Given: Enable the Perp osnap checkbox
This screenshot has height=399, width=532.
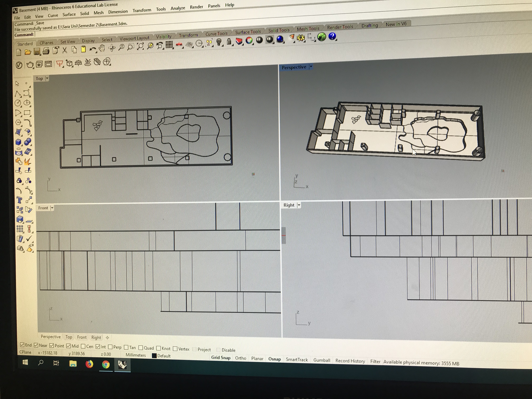Looking at the screenshot, I should point(110,347).
